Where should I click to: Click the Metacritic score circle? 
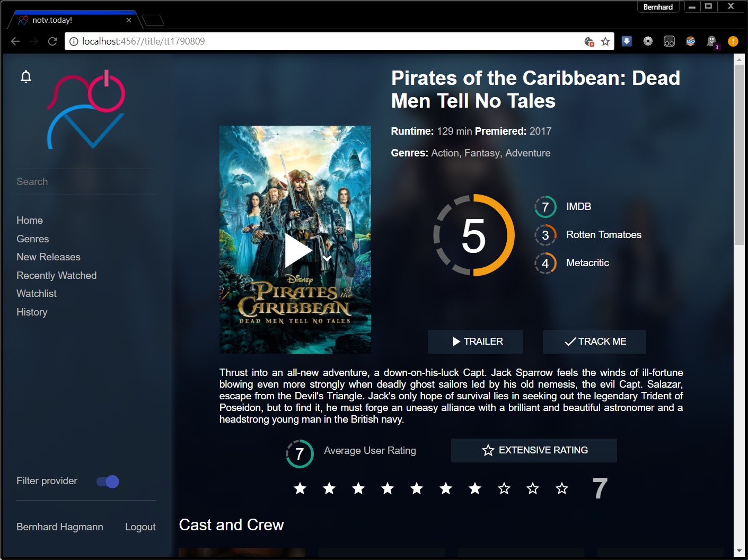coord(545,263)
